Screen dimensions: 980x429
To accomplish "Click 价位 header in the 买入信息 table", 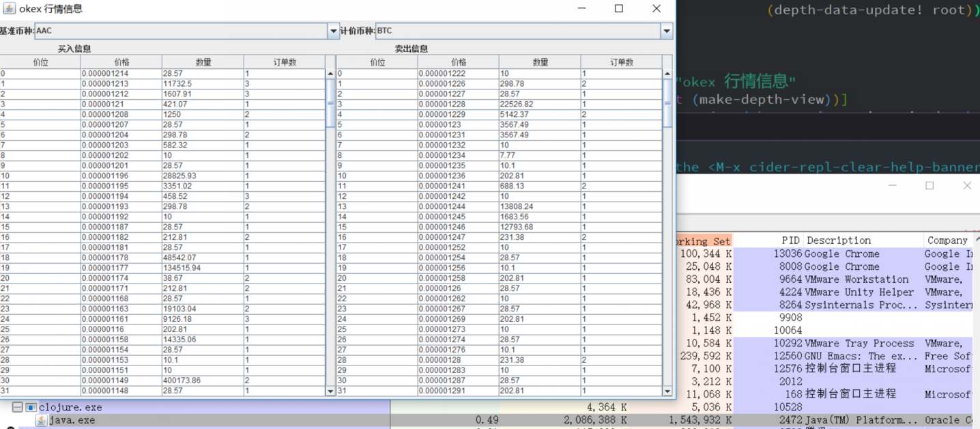I will pyautogui.click(x=40, y=62).
